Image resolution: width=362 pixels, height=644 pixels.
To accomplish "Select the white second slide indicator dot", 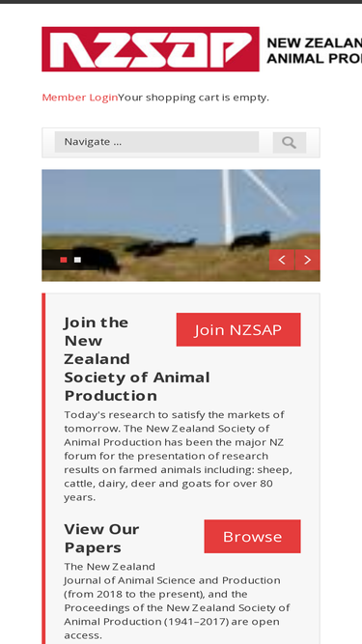I will pyautogui.click(x=77, y=260).
